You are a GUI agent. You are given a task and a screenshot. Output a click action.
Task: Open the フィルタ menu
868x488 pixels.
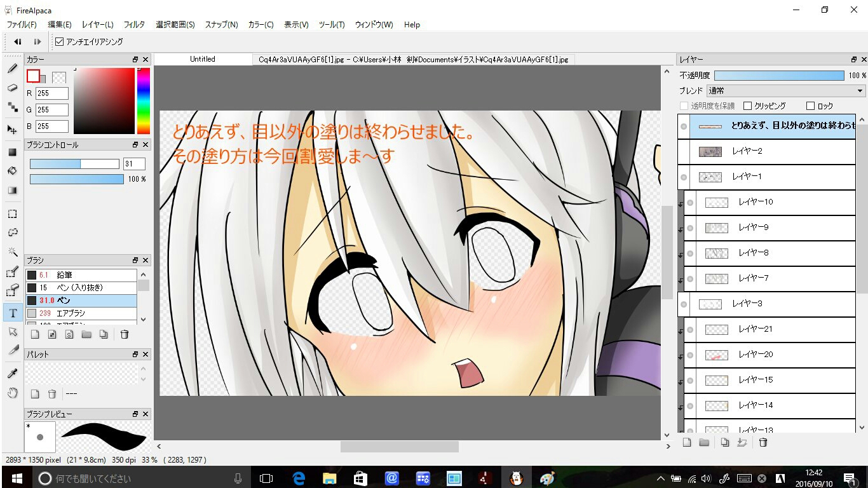click(134, 25)
